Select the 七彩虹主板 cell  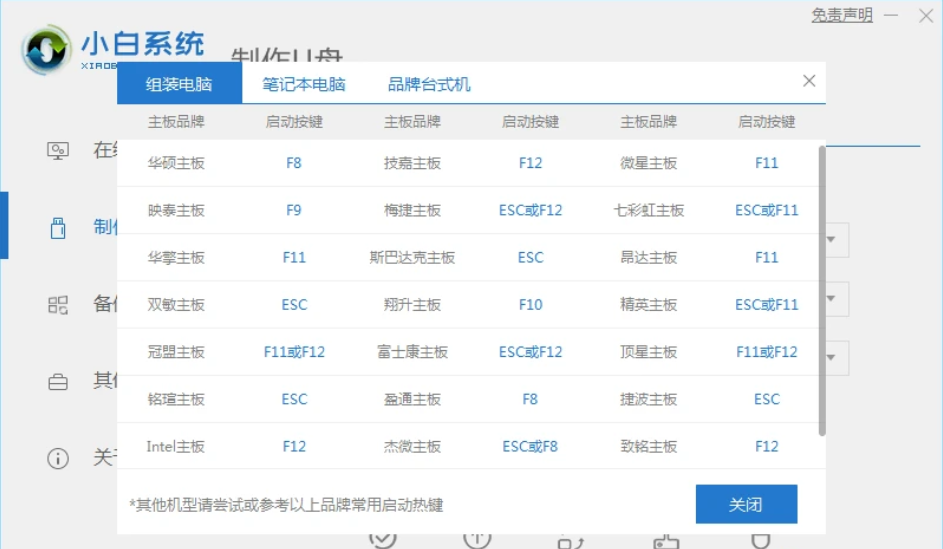pos(649,210)
